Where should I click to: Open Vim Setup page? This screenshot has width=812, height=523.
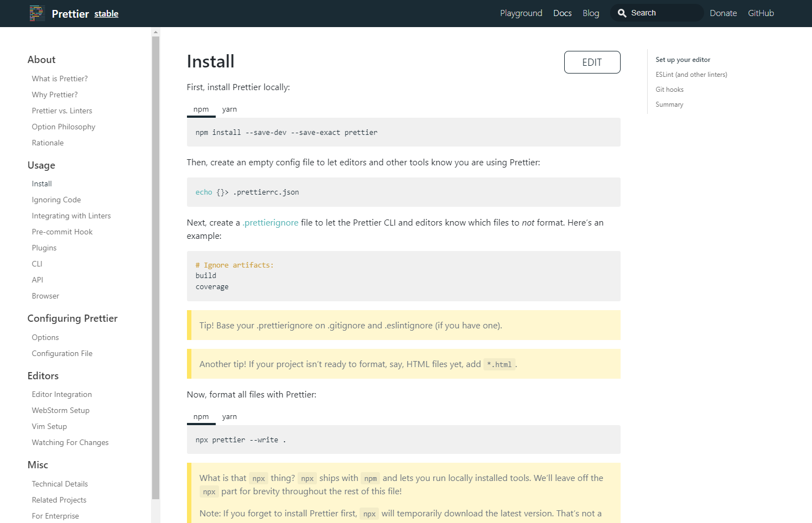pos(49,426)
